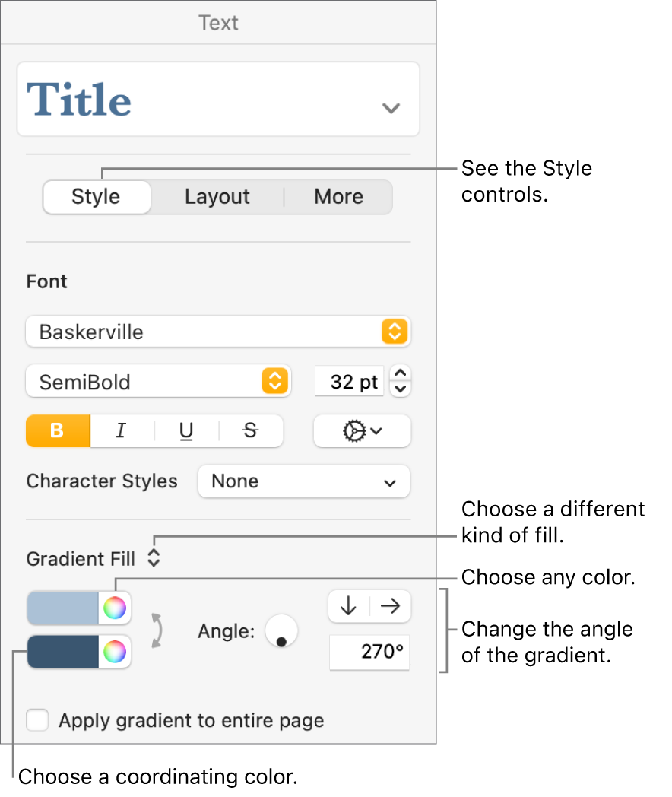672x797 pixels.
Task: Apply italic formatting
Action: click(121, 431)
